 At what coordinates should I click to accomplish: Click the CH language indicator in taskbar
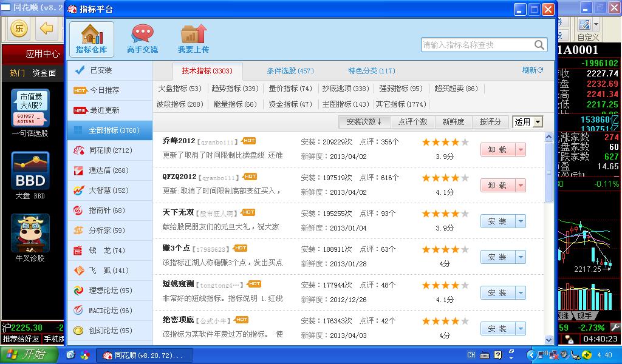(471, 355)
